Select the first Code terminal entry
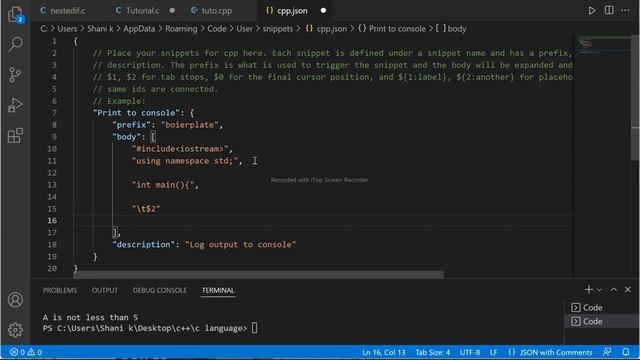640x360 pixels. point(601,307)
